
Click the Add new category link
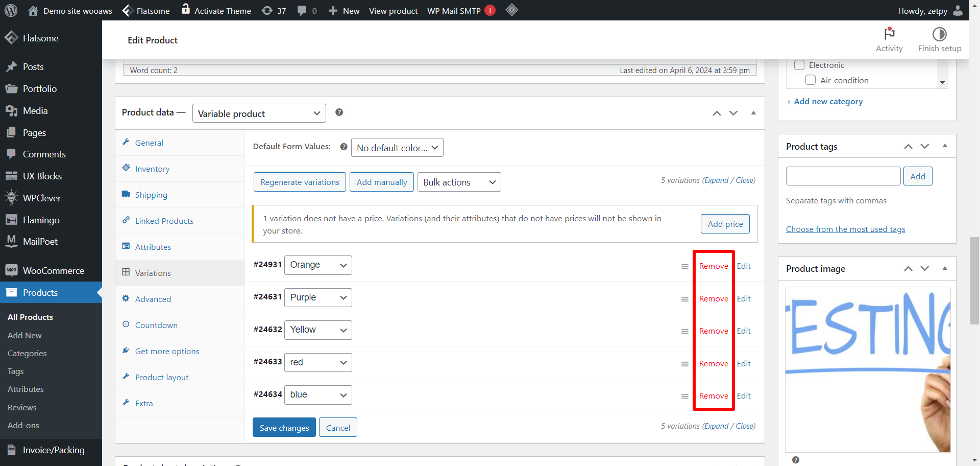824,101
